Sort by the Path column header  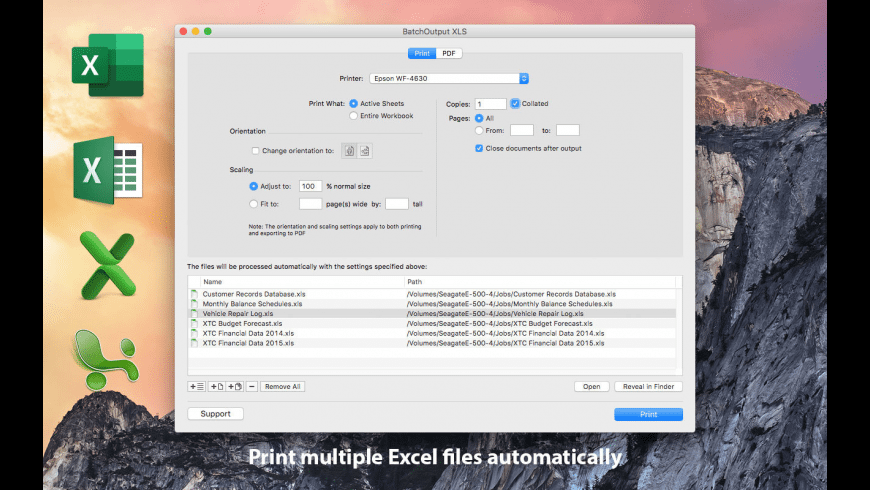pos(539,282)
